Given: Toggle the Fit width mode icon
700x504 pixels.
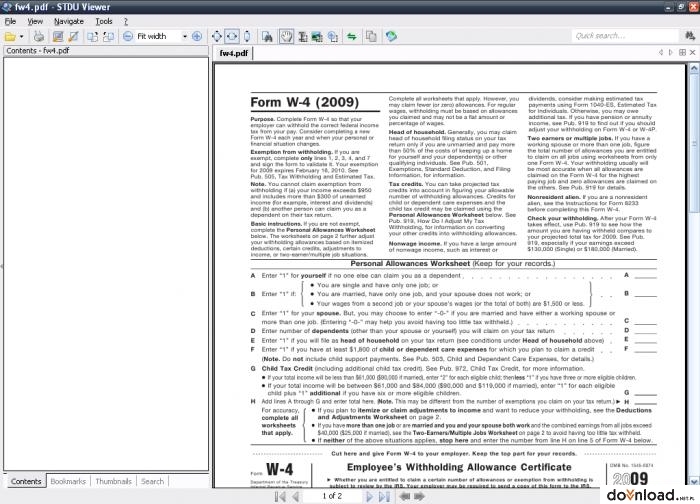Looking at the screenshot, I should pyautogui.click(x=232, y=37).
